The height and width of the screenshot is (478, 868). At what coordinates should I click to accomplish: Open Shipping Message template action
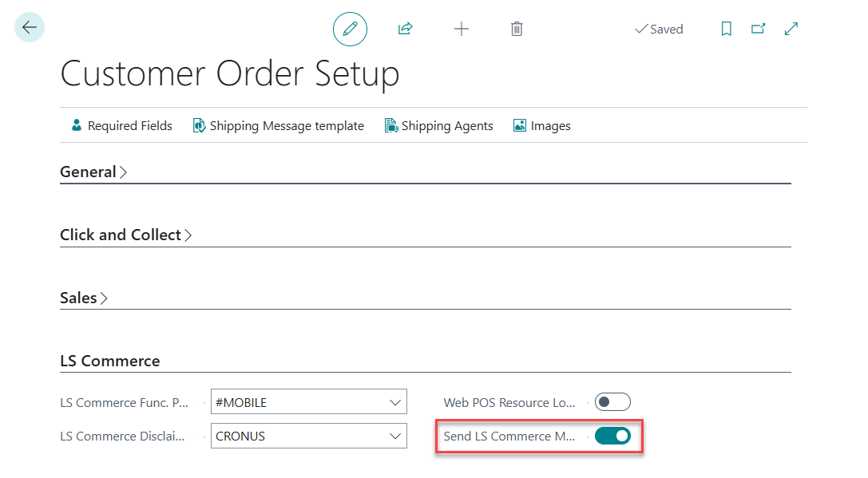click(278, 126)
